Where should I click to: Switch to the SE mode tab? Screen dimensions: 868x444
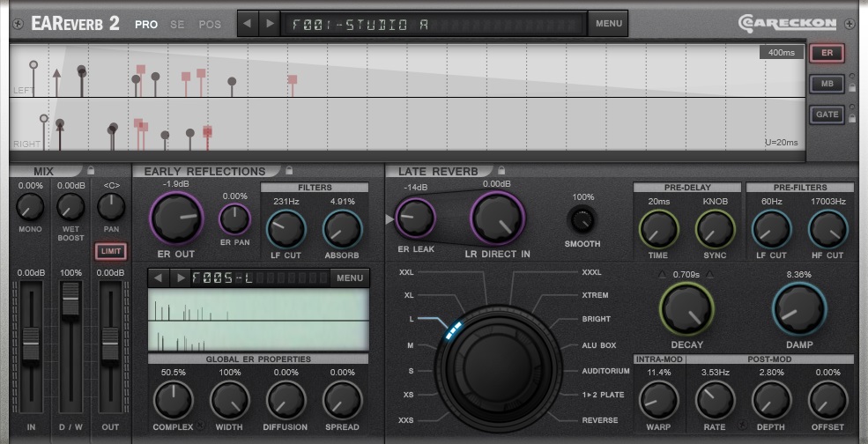(177, 25)
